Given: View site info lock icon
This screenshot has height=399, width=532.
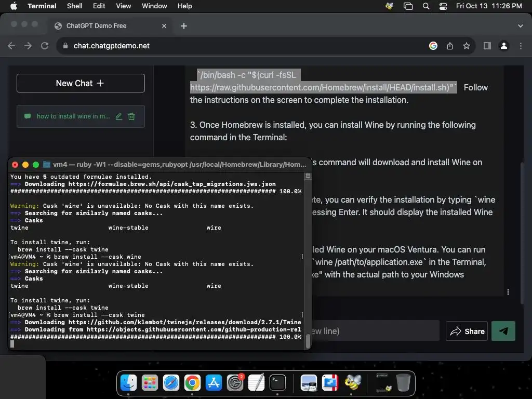Looking at the screenshot, I should click(x=65, y=46).
